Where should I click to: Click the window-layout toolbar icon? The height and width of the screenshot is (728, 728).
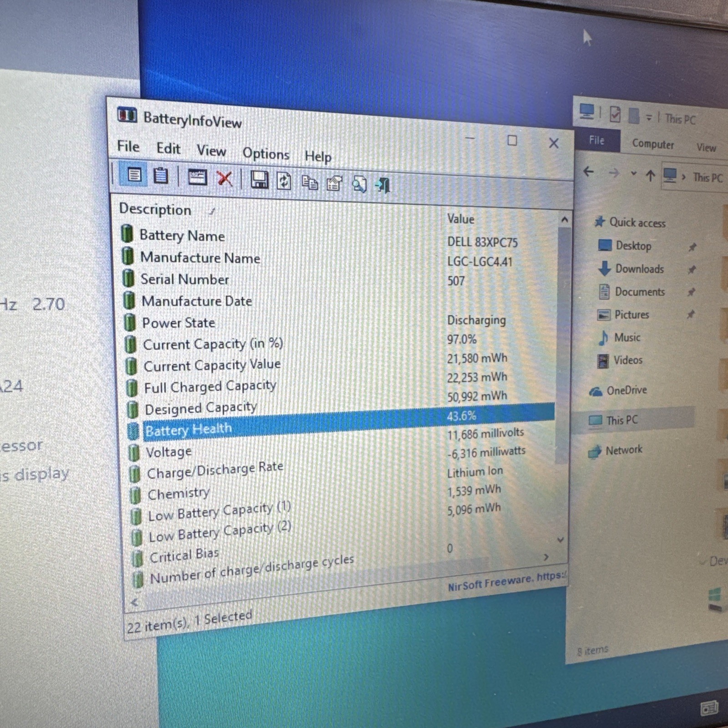click(197, 177)
